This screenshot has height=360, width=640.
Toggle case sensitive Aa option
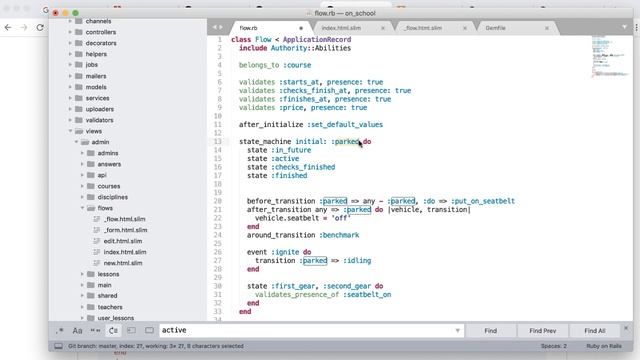(77, 331)
